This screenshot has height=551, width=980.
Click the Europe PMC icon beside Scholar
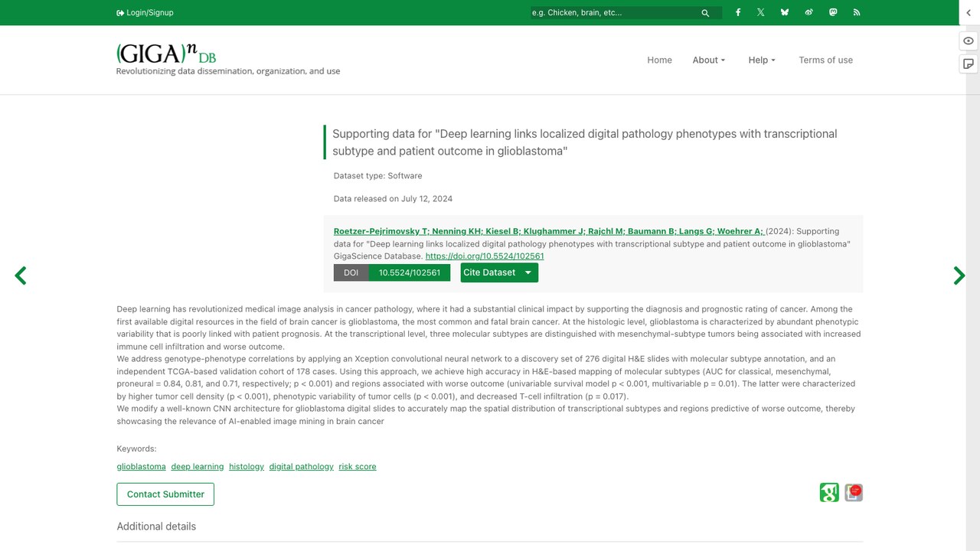tap(854, 492)
